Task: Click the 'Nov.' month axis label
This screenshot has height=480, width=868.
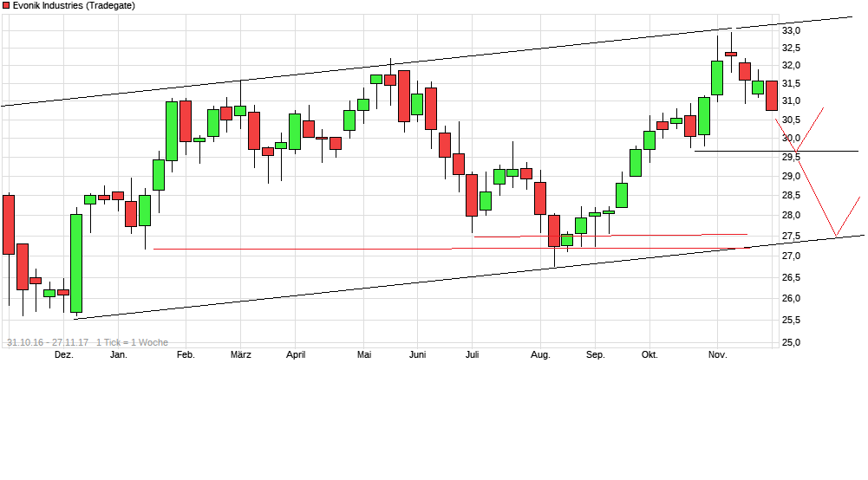Action: (717, 354)
